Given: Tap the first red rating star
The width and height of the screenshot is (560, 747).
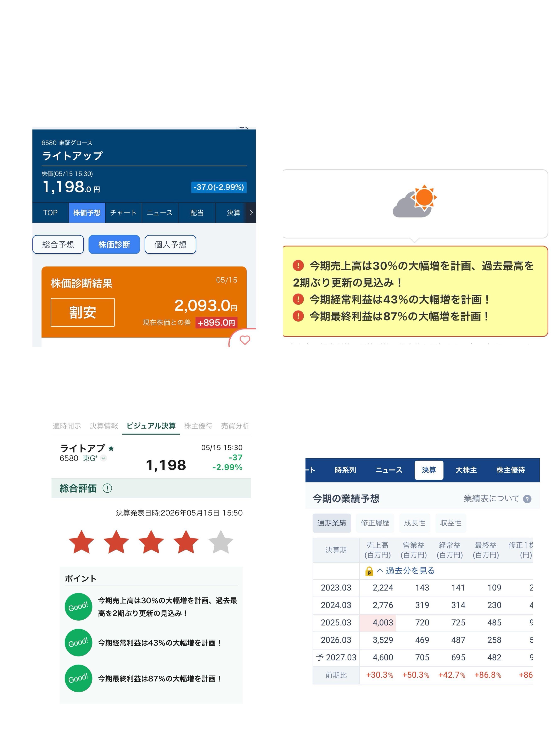Looking at the screenshot, I should click(x=81, y=542).
